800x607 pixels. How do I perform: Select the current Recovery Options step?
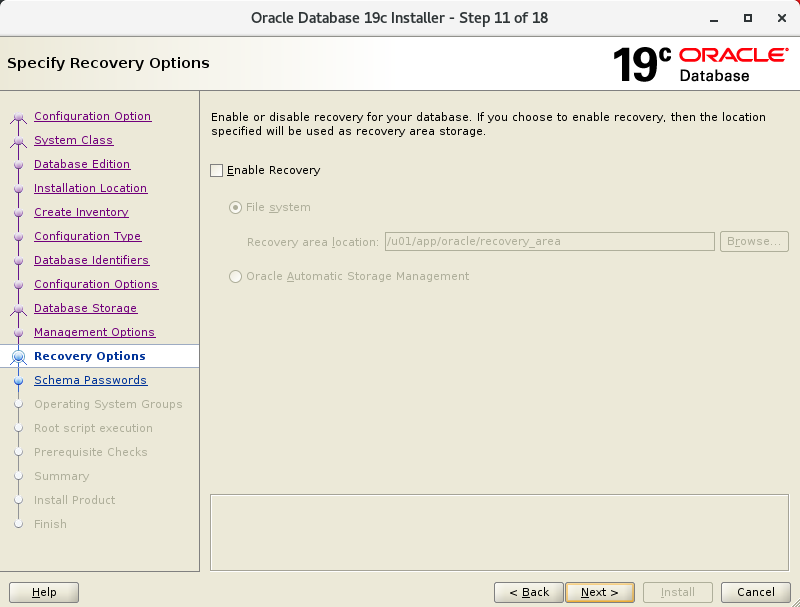pyautogui.click(x=90, y=356)
